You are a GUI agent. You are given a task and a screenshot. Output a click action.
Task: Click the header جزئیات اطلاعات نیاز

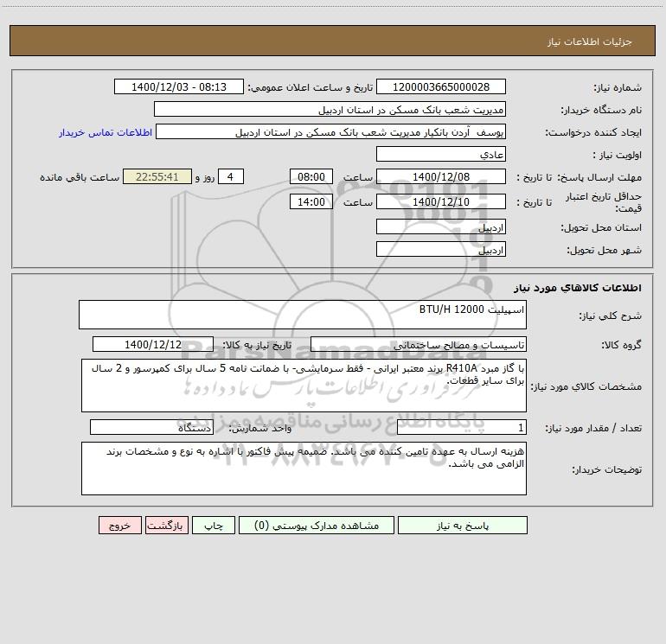590,41
